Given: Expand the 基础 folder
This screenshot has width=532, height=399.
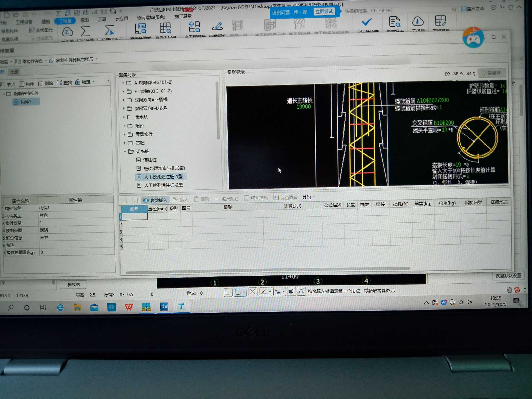Looking at the screenshot, I should (x=125, y=143).
